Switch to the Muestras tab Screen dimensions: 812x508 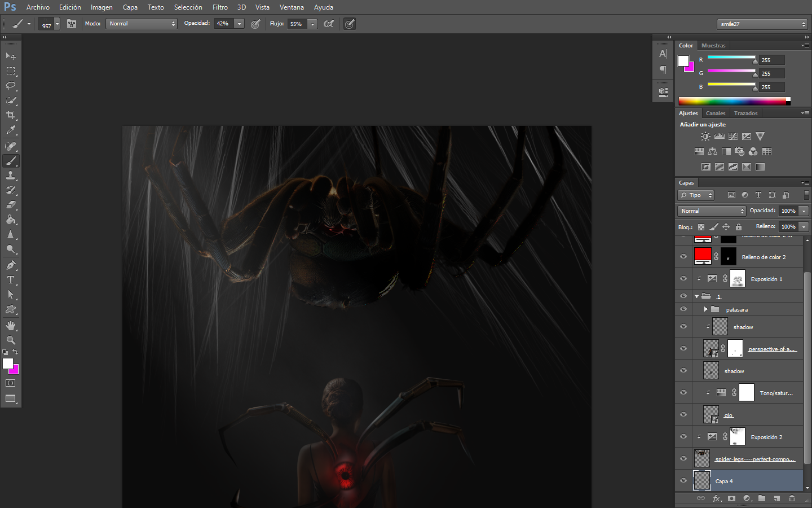(713, 46)
